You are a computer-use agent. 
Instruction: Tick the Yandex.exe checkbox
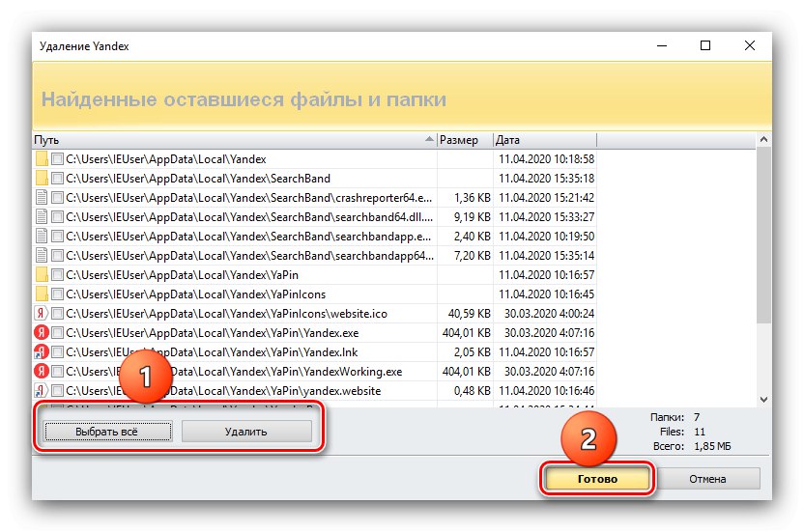[x=57, y=333]
